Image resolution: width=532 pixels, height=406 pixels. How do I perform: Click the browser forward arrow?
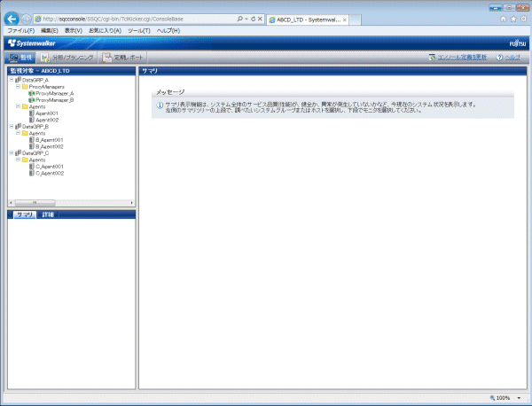click(26, 20)
